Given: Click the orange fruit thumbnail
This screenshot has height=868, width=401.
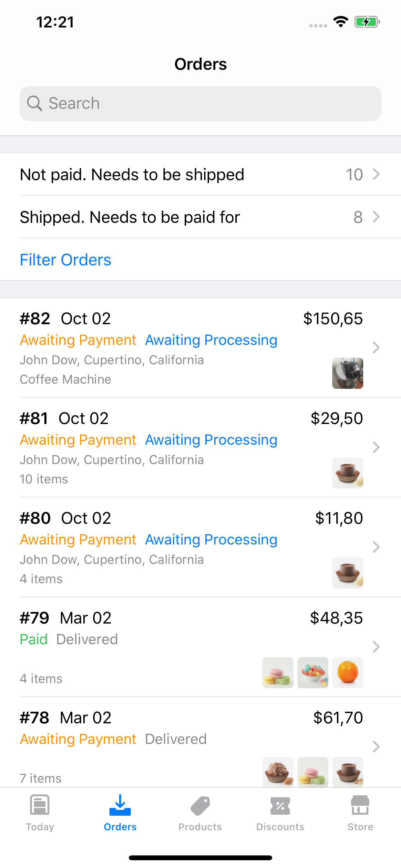Looking at the screenshot, I should pyautogui.click(x=347, y=672).
